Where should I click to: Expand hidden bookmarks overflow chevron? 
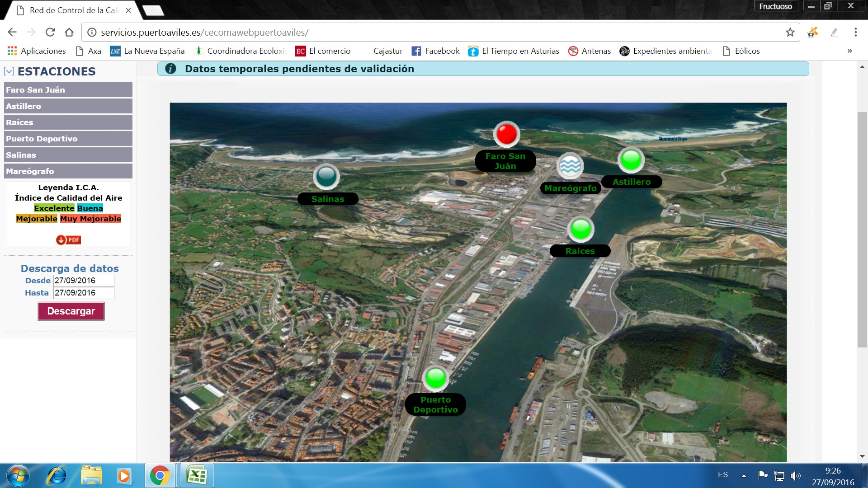click(849, 51)
